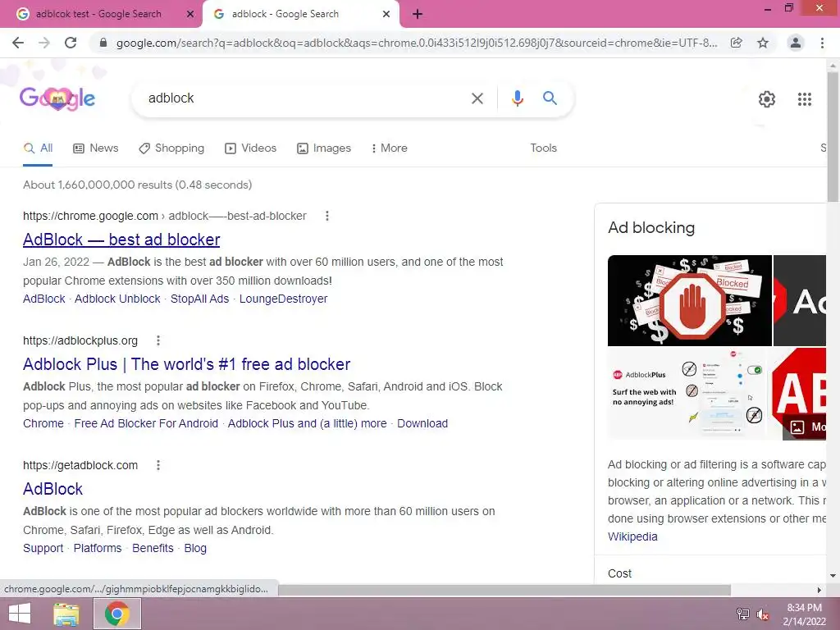Click the padlock site info icon
The width and height of the screenshot is (840, 630).
pos(103,43)
